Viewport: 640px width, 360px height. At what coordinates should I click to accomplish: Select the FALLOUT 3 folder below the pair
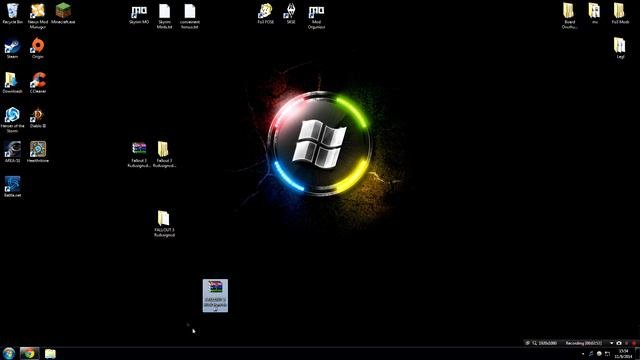(x=164, y=224)
